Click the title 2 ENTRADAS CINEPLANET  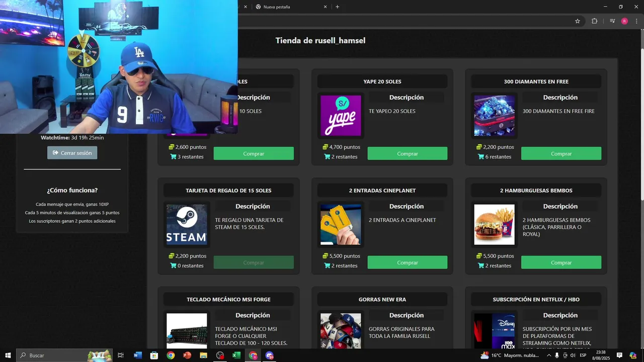click(x=382, y=191)
